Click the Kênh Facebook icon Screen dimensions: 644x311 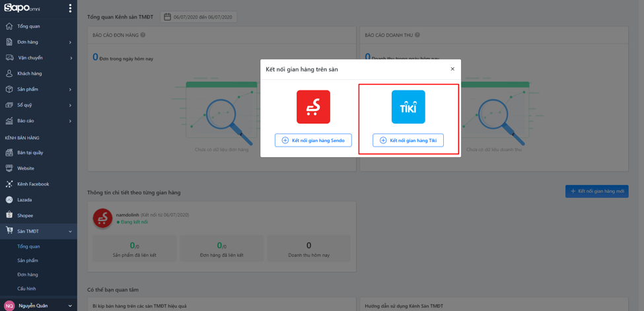pos(9,184)
